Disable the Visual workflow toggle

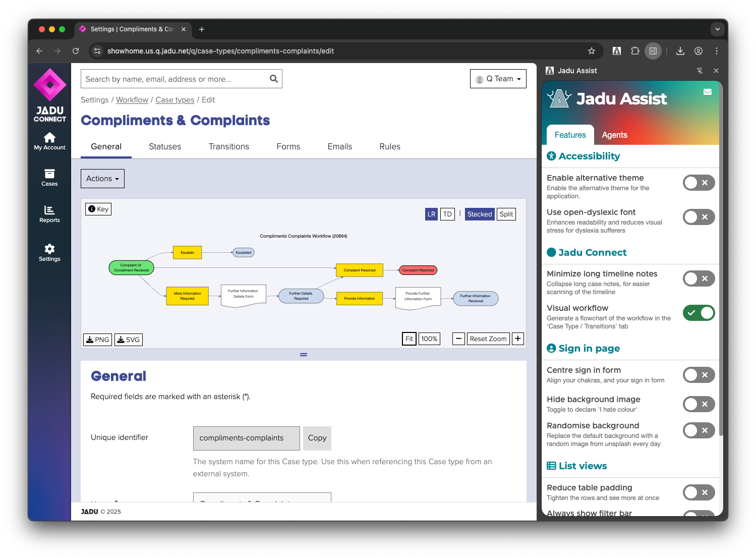click(699, 313)
